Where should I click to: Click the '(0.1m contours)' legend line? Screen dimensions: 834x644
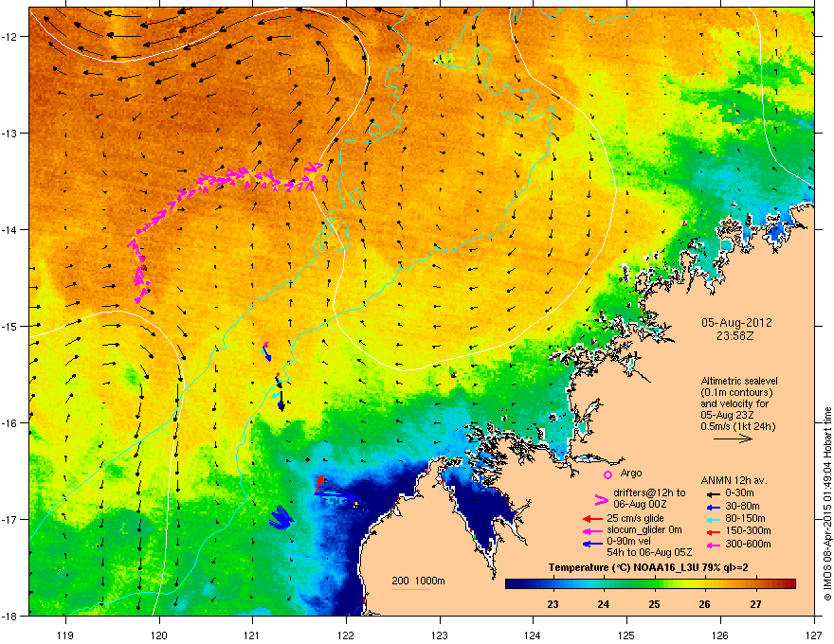[x=736, y=393]
